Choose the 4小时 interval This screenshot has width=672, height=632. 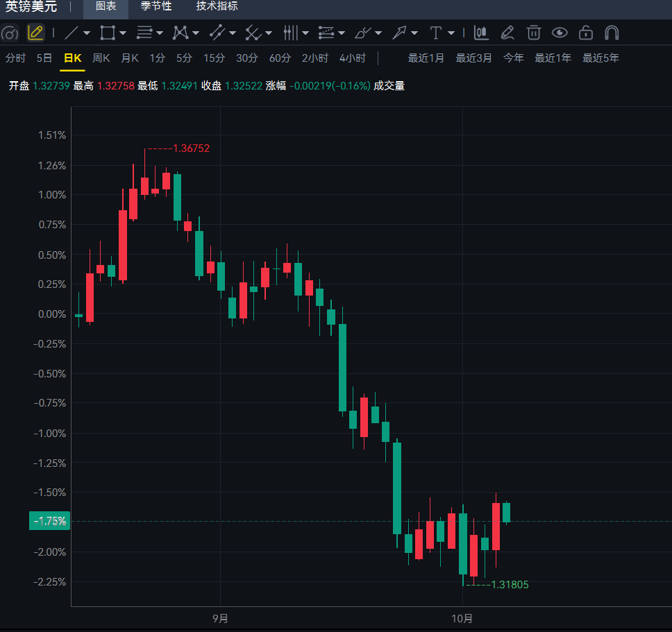353,58
